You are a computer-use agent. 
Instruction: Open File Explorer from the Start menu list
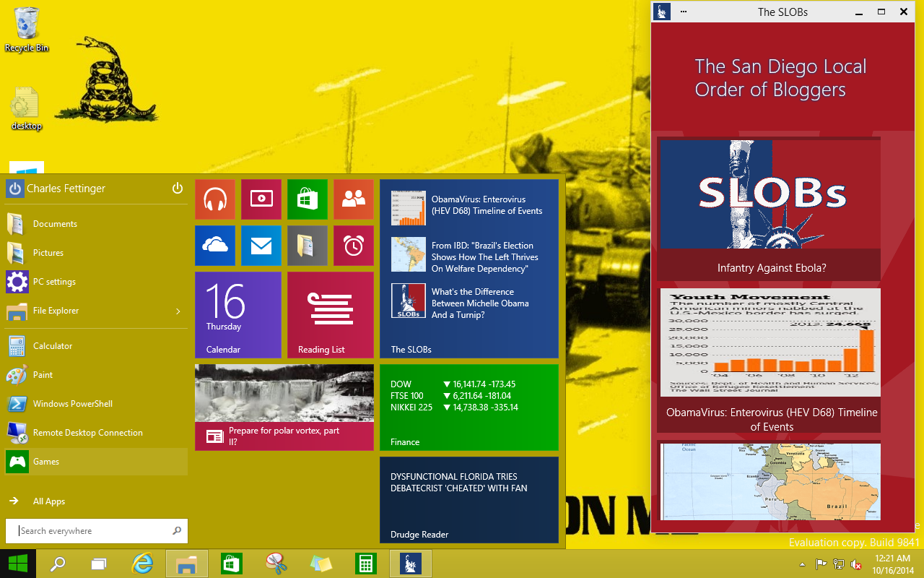click(97, 311)
